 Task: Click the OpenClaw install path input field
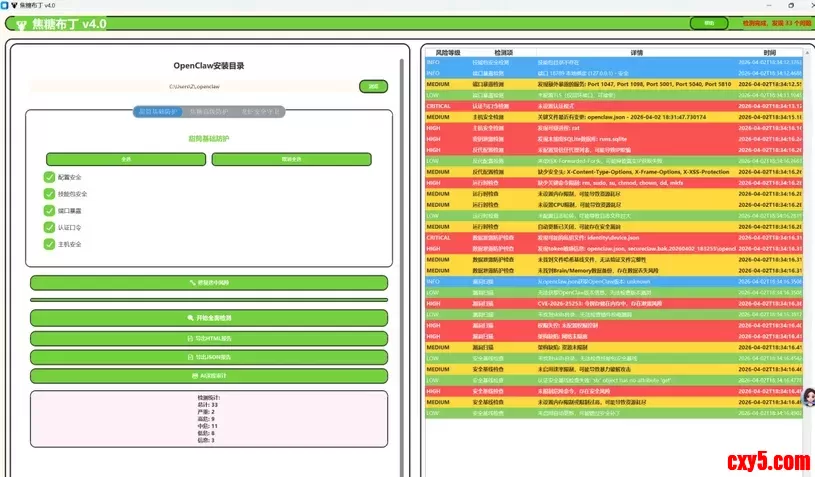[193, 86]
